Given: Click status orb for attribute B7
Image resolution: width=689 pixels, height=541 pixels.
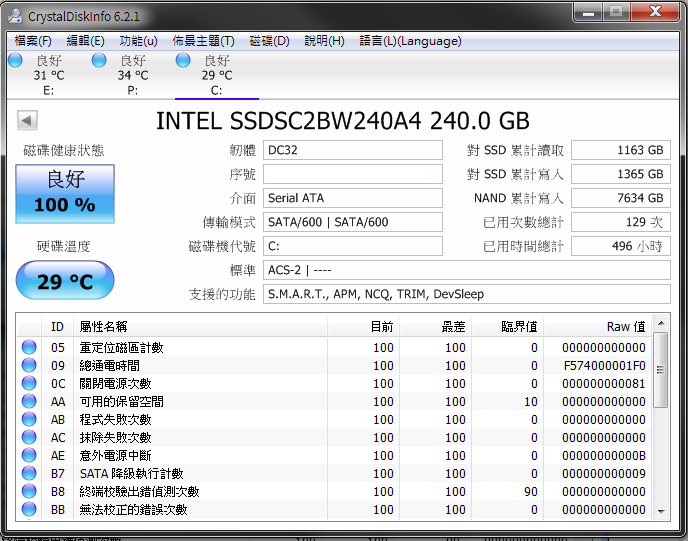Looking at the screenshot, I should pyautogui.click(x=29, y=473).
